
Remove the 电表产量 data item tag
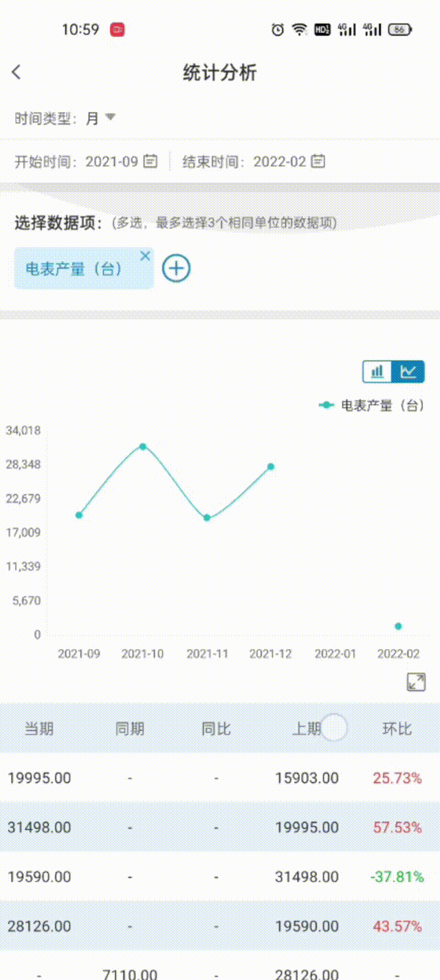(145, 256)
